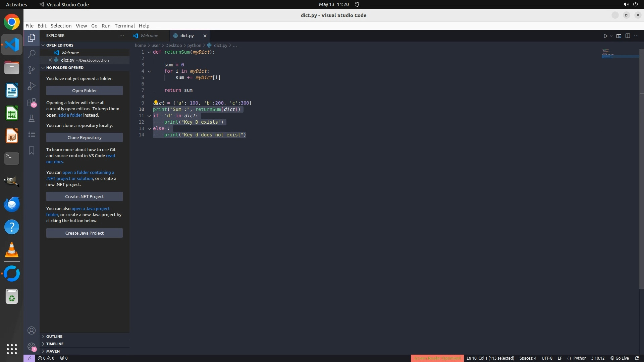Open the Manage gear settings

point(32,346)
